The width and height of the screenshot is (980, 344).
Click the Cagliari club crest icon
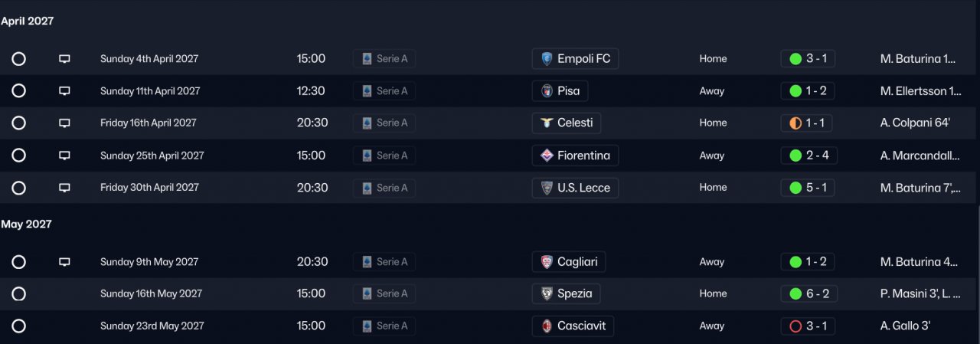546,262
